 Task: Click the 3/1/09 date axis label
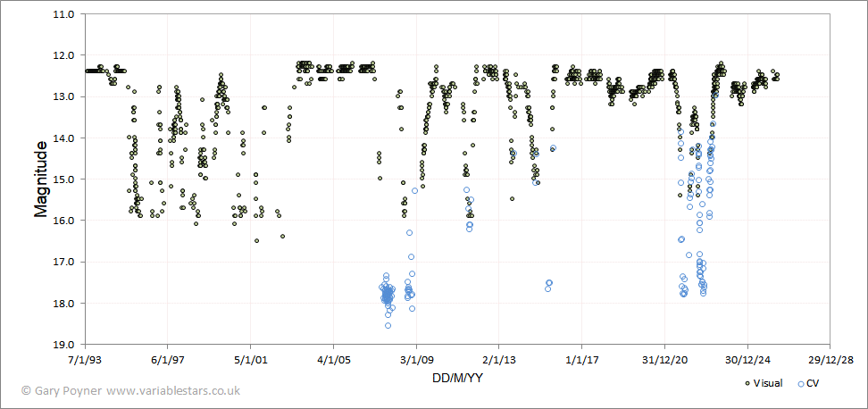(416, 360)
